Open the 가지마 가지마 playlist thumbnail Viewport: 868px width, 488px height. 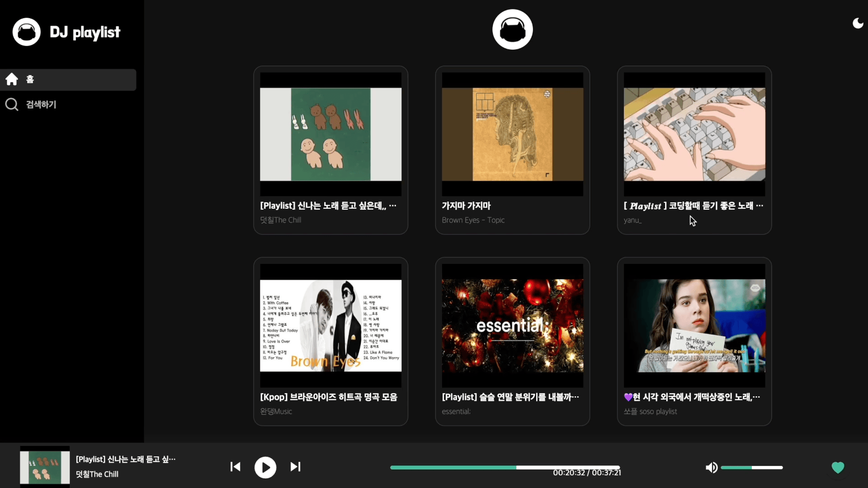(x=512, y=133)
